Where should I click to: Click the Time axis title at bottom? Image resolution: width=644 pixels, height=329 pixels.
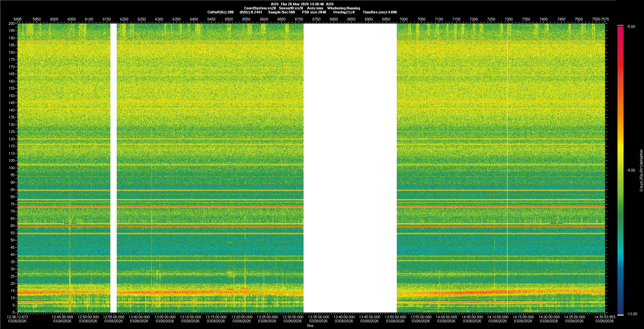(310, 326)
